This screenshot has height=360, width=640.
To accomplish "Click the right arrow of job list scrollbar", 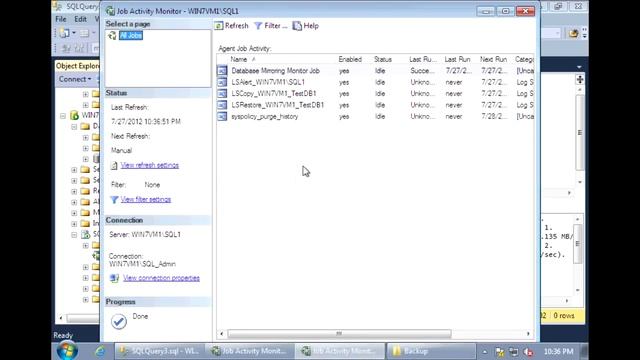I will 528,333.
